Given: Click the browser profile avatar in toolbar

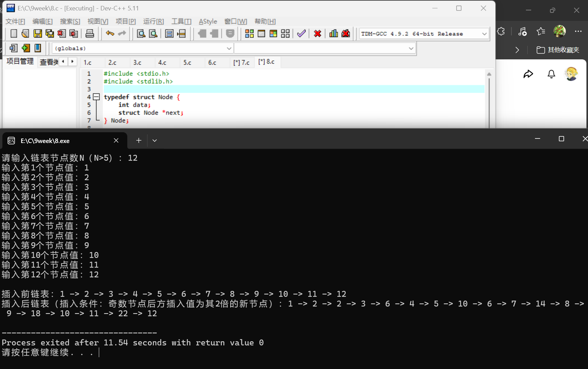Looking at the screenshot, I should [560, 31].
